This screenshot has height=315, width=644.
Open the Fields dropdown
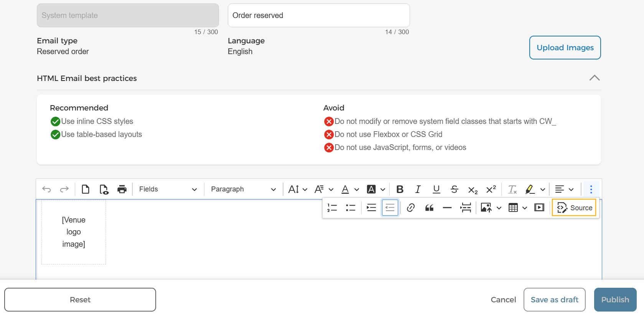click(168, 189)
